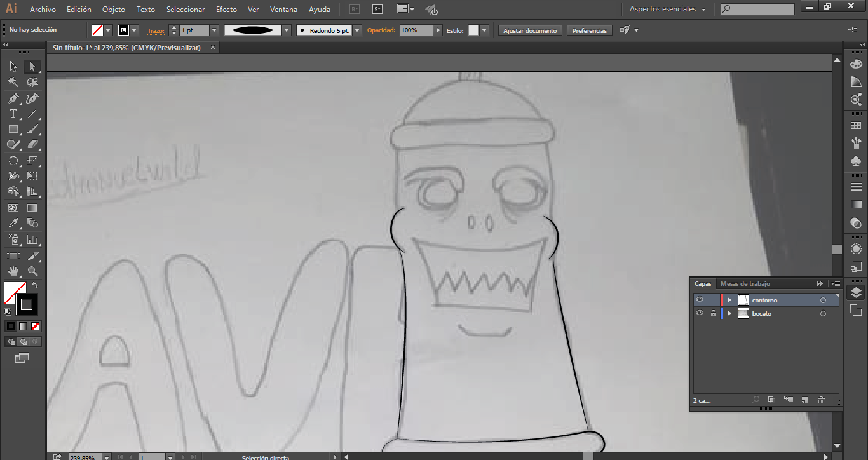Select the Type tool
This screenshot has width=868, height=460.
(x=13, y=114)
